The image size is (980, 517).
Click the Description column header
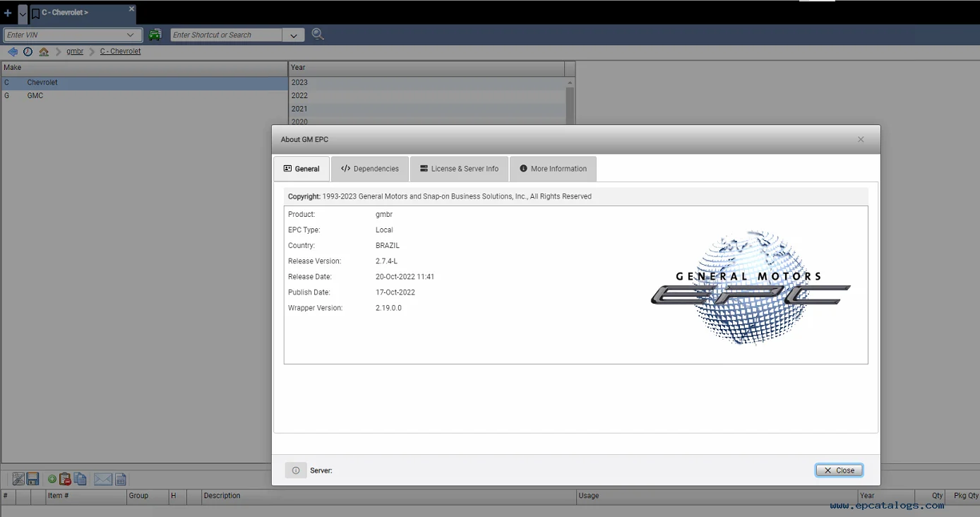tap(389, 496)
